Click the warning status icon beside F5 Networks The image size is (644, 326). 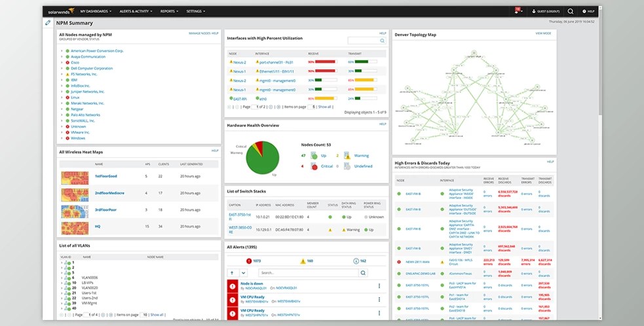coord(67,75)
